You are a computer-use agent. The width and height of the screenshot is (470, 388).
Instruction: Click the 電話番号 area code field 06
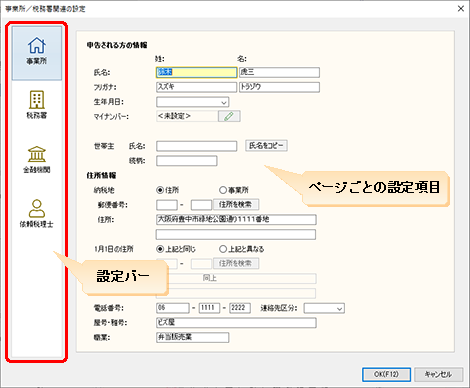click(173, 308)
